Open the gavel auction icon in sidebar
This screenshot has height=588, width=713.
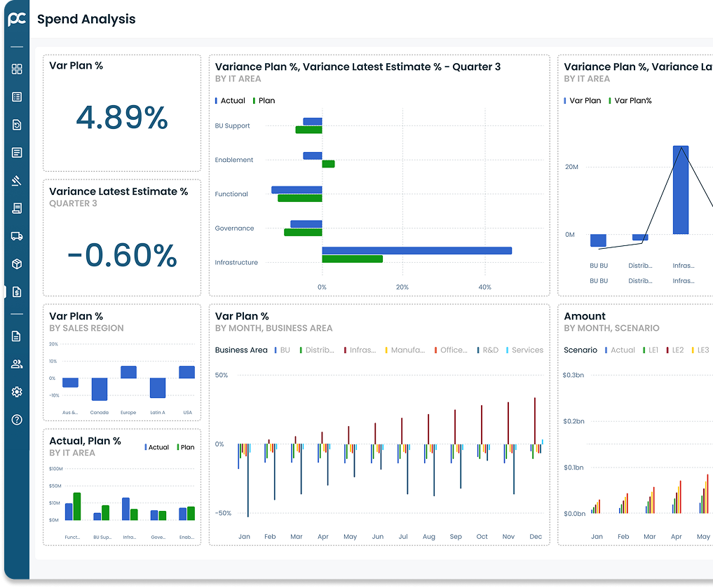pyautogui.click(x=17, y=181)
